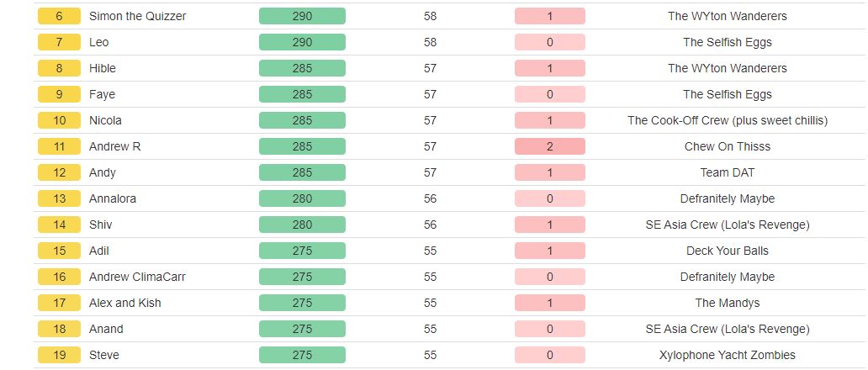Click Alex and Kish's pink 1 badge
Viewport: 868px width, 370px height.
click(550, 302)
